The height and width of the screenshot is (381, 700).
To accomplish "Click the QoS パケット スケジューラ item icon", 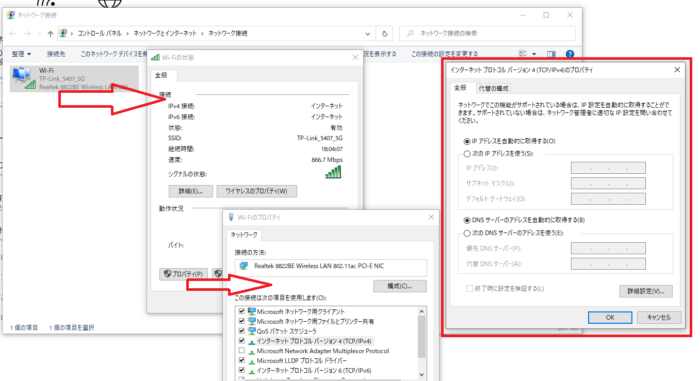I will tap(252, 331).
